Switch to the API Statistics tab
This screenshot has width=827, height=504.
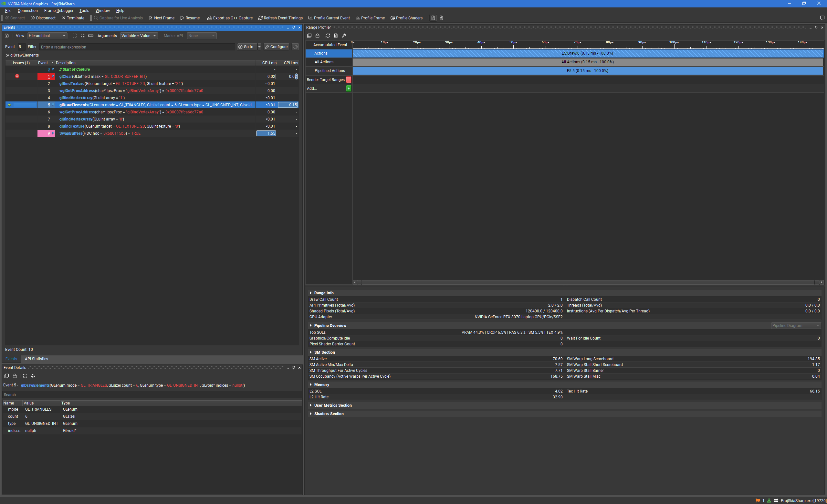pos(37,359)
